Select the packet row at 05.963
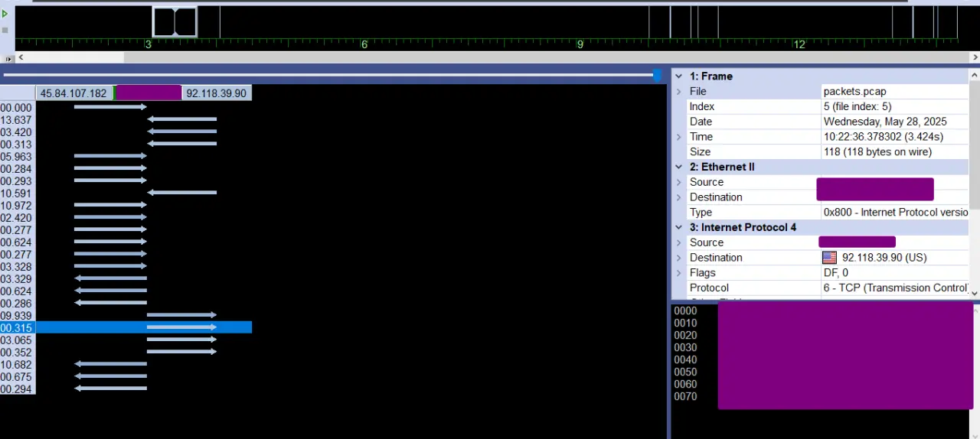 126,156
